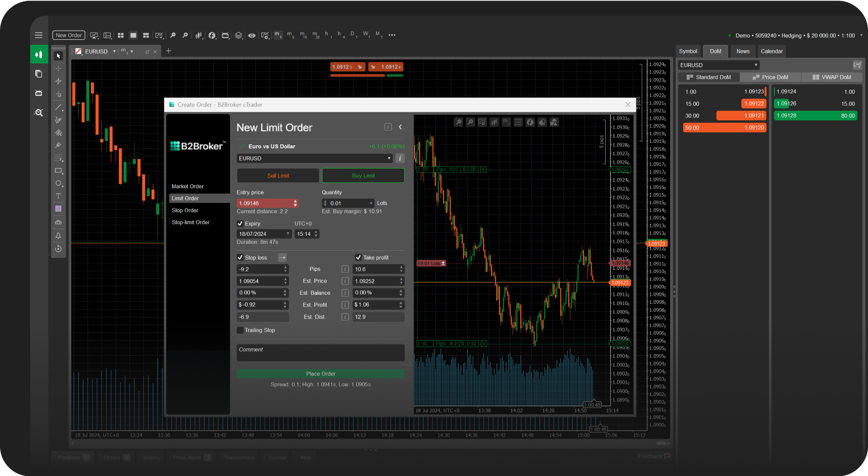
Task: Select Market Order type
Action: [188, 186]
